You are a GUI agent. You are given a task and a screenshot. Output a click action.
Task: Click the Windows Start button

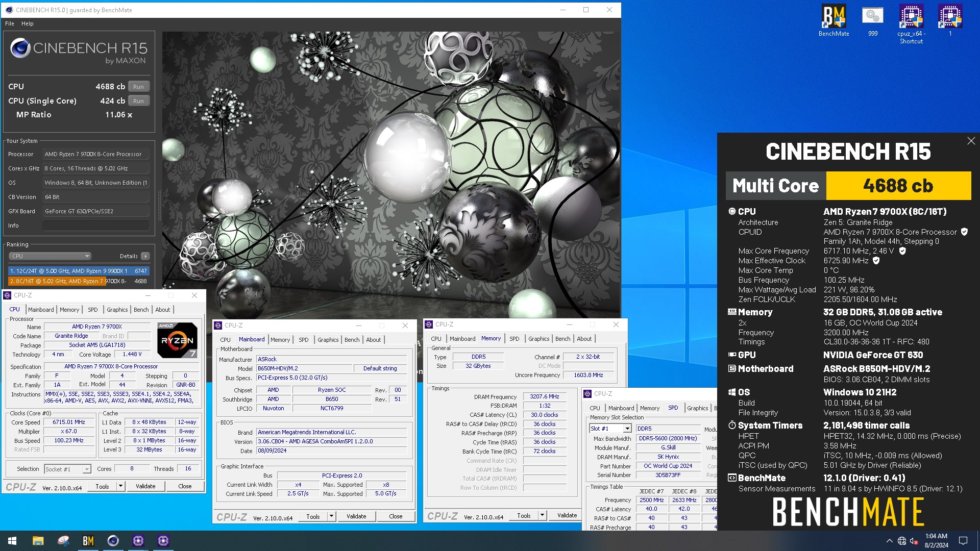12,541
